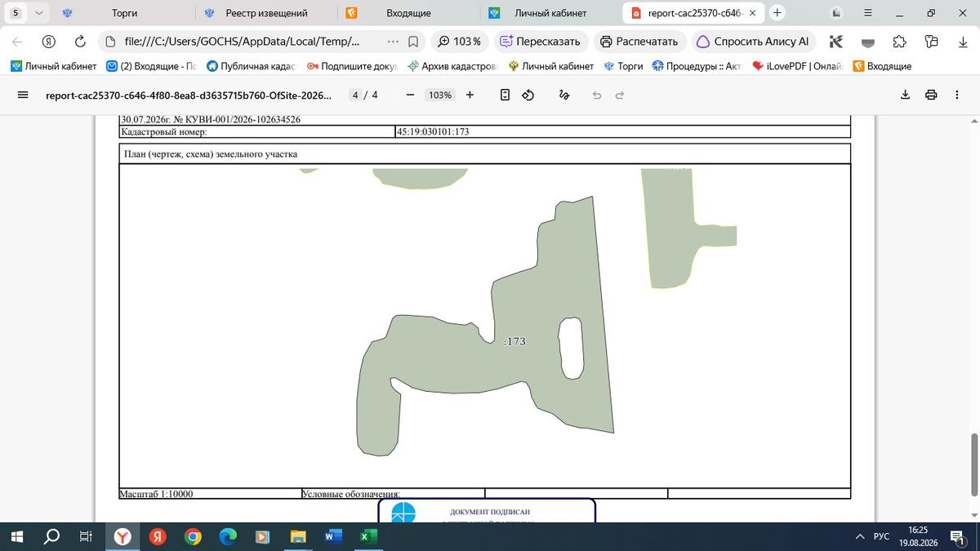Viewport: 980px width, 551px height.
Task: Open the pocket/tray toolbar icon
Action: click(868, 42)
